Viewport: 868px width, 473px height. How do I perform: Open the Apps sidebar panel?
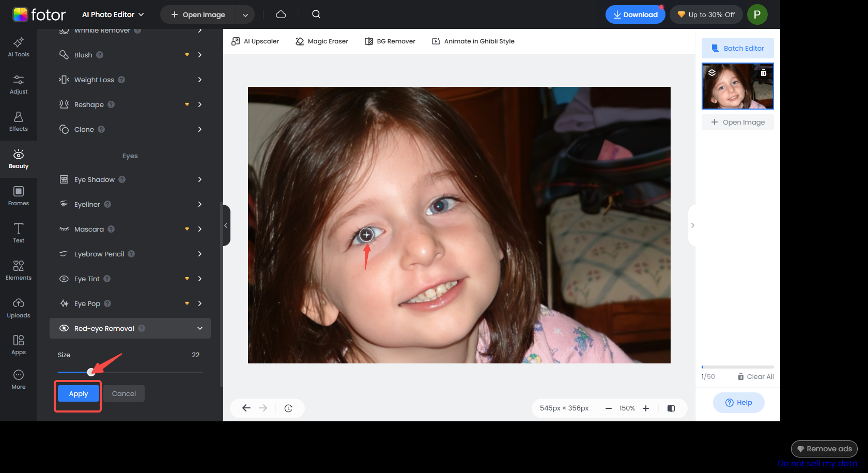pos(19,345)
